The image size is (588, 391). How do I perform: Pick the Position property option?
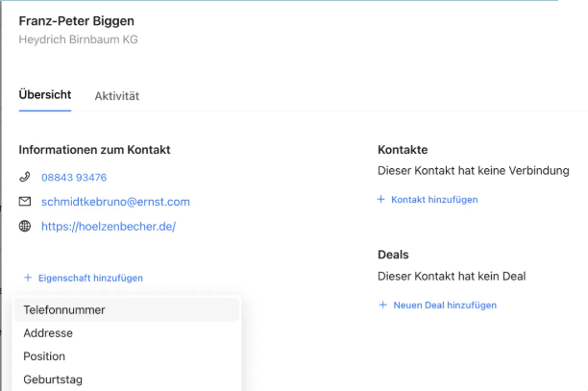pyautogui.click(x=44, y=356)
